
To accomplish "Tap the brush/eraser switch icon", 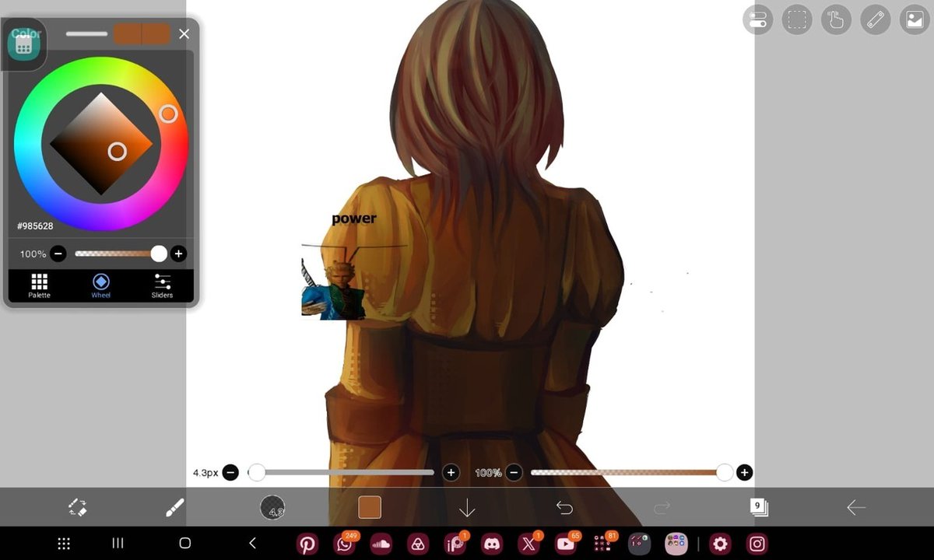I will tap(77, 508).
